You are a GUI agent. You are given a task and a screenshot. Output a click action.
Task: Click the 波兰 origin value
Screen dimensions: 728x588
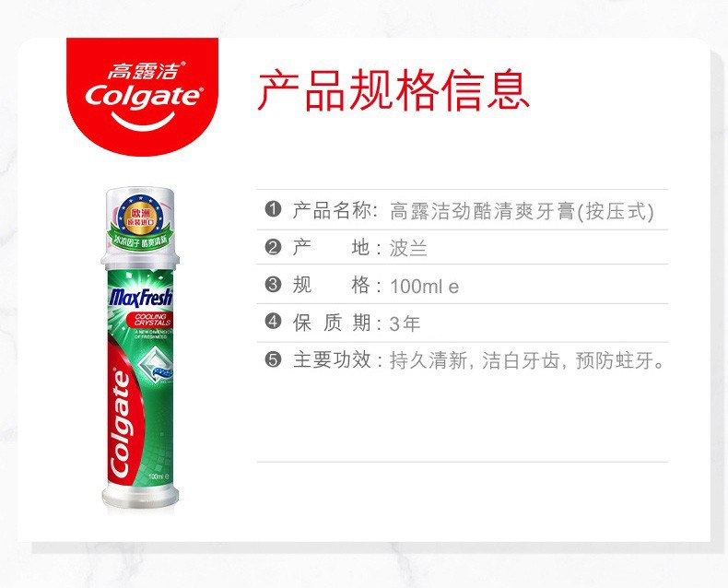click(x=408, y=248)
